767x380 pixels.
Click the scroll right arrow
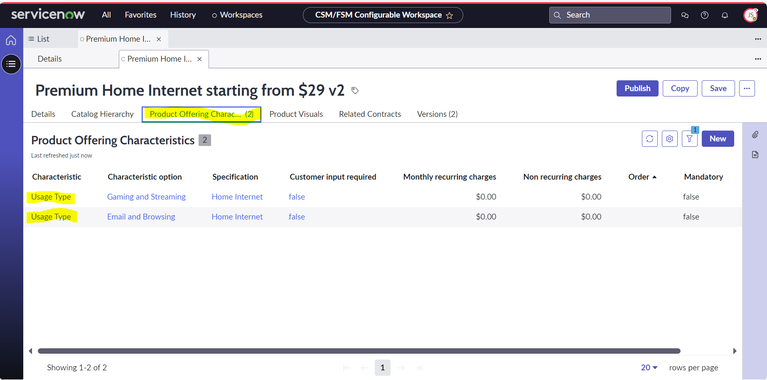(734, 351)
